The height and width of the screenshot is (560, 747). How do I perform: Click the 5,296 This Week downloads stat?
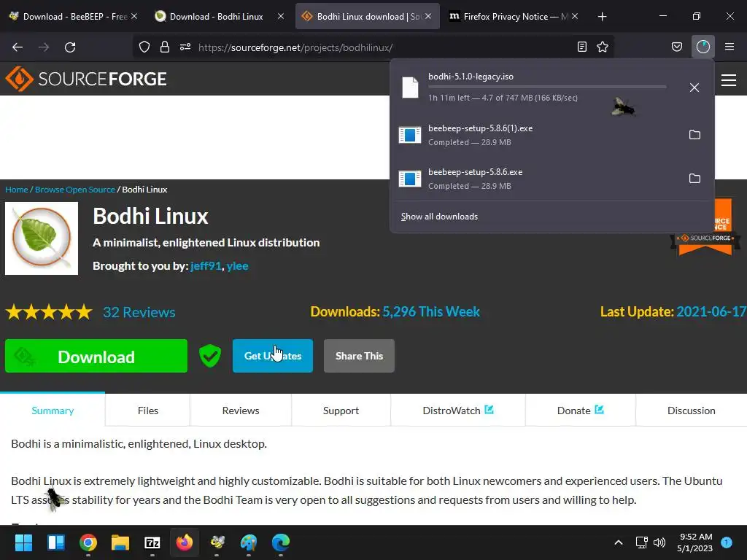click(x=431, y=312)
